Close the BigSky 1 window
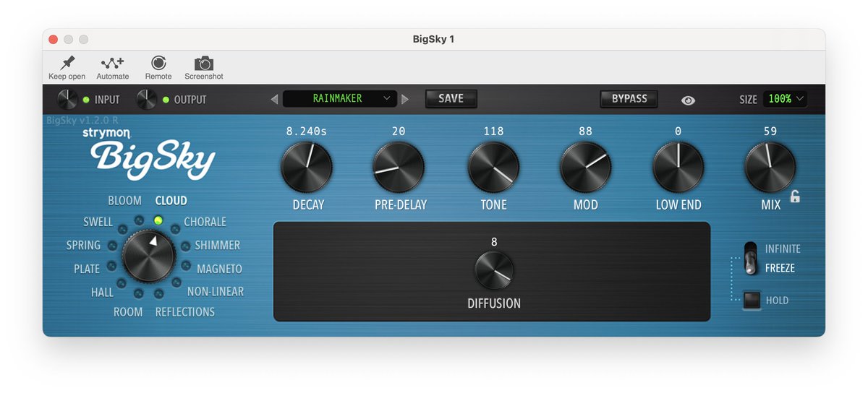 [x=53, y=39]
